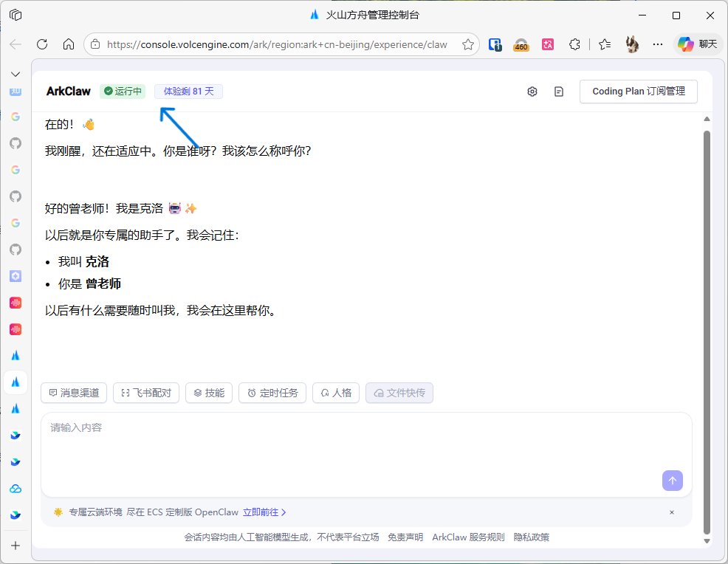Click the browser extensions puzzle icon
728x564 pixels.
[574, 44]
